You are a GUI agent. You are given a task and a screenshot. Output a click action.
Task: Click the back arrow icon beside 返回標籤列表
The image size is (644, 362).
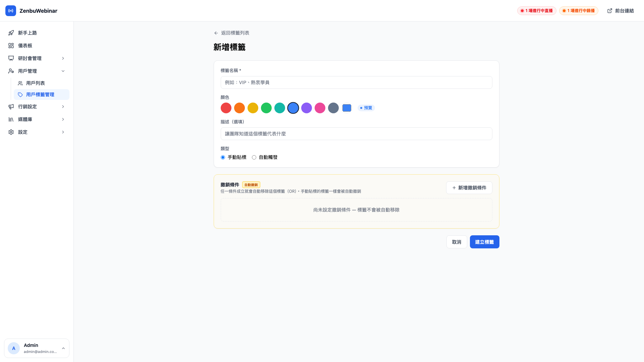pyautogui.click(x=216, y=33)
